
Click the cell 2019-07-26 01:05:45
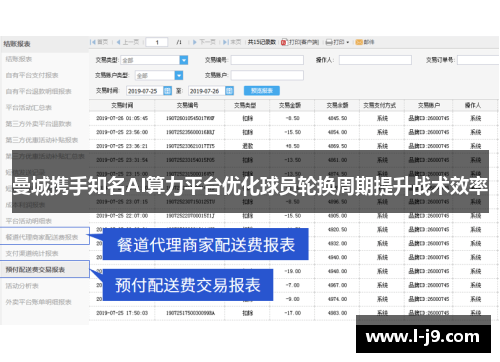pos(122,118)
